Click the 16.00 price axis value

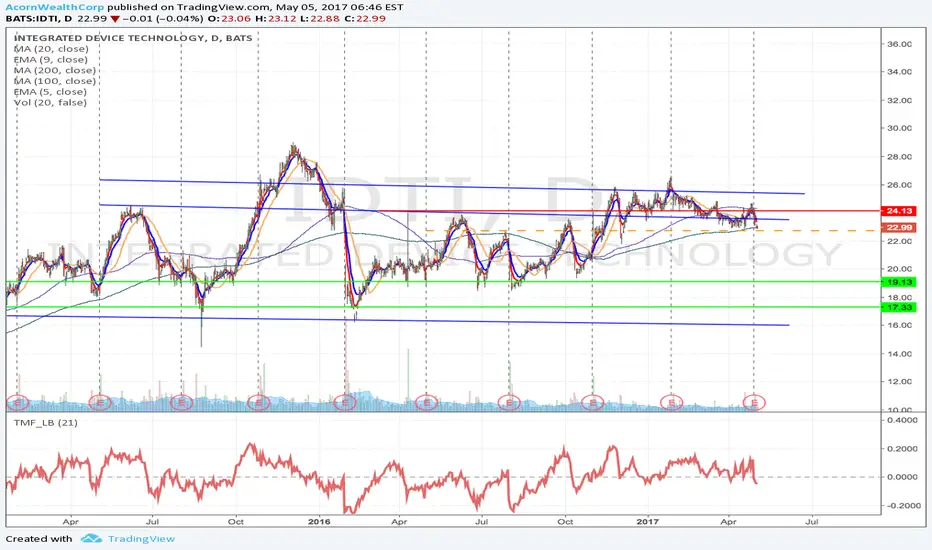899,325
